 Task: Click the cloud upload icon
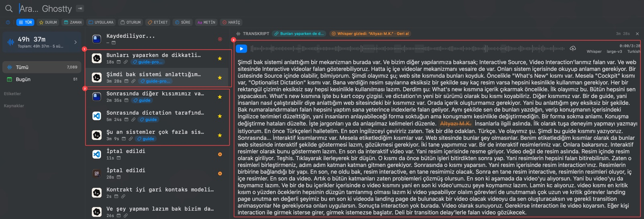573,48
